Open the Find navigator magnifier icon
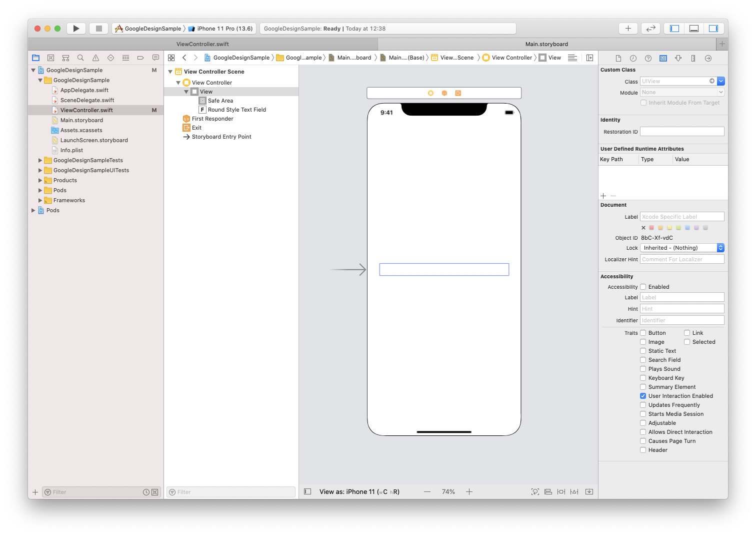This screenshot has width=756, height=536. (x=80, y=58)
